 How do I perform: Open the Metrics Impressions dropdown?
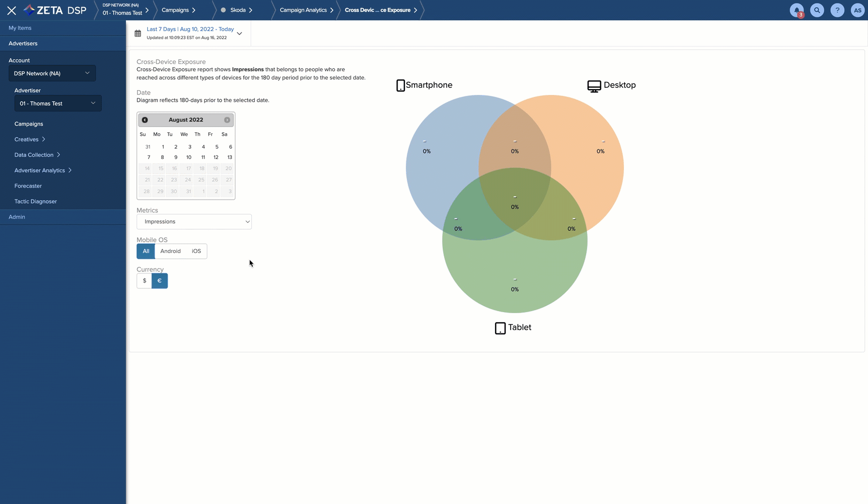click(x=194, y=221)
